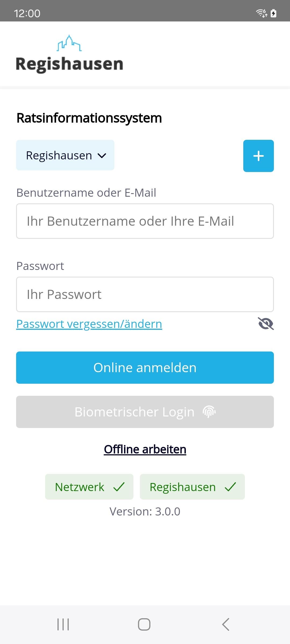Tap the Wi-Fi status bar icon
The width and height of the screenshot is (290, 644).
coord(261,13)
